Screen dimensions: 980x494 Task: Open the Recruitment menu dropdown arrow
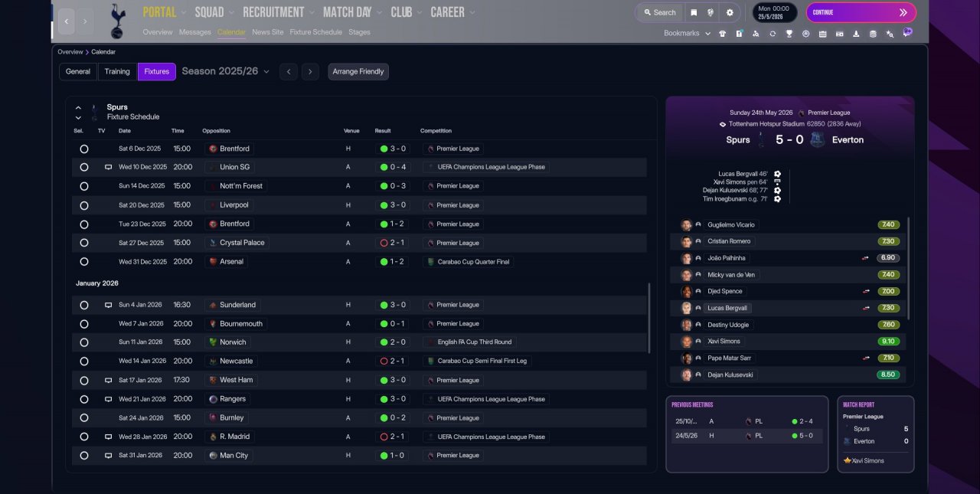click(311, 12)
